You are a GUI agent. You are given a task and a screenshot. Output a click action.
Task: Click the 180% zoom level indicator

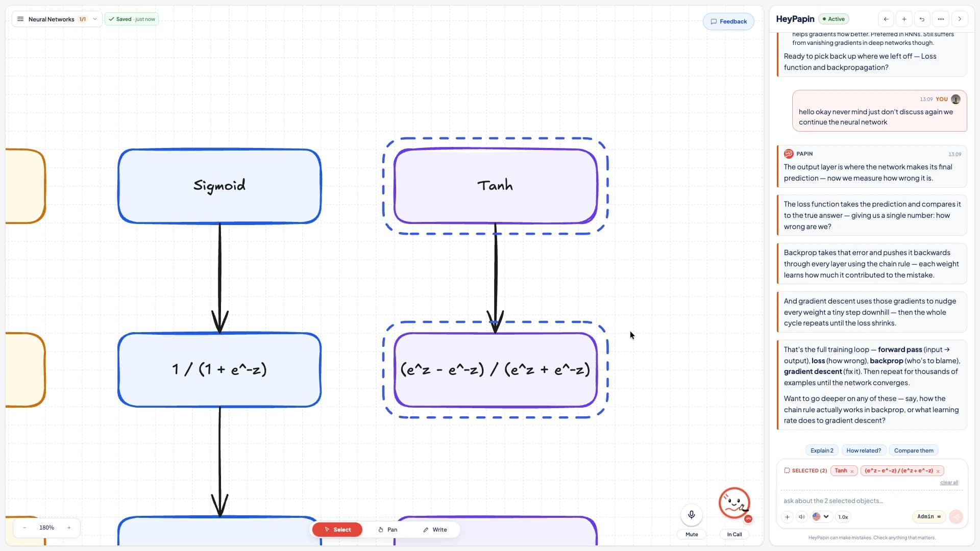[46, 528]
